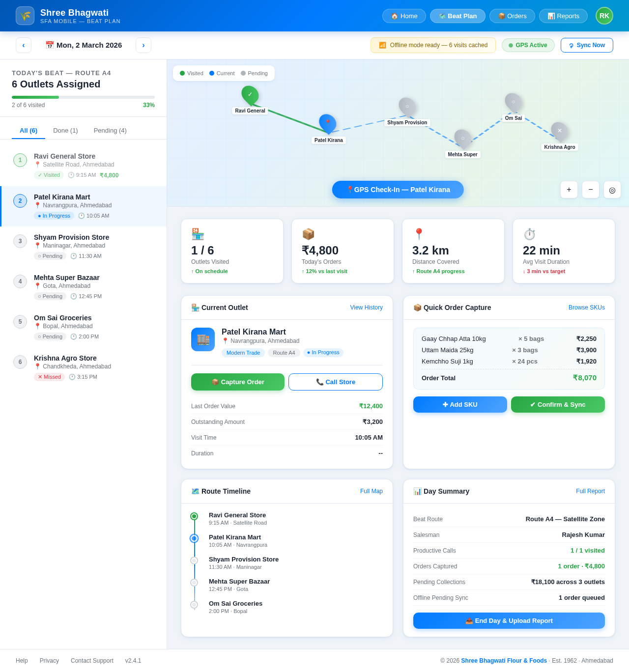Click the wheat logo icon in header
Viewport: 629px width, 672px height.
[25, 16]
